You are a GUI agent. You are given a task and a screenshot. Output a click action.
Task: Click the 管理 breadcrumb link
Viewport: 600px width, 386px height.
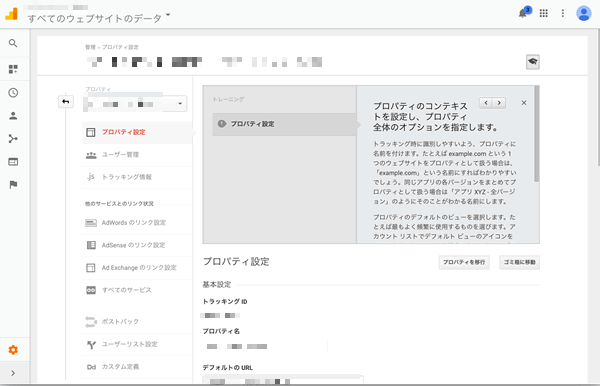pos(90,47)
